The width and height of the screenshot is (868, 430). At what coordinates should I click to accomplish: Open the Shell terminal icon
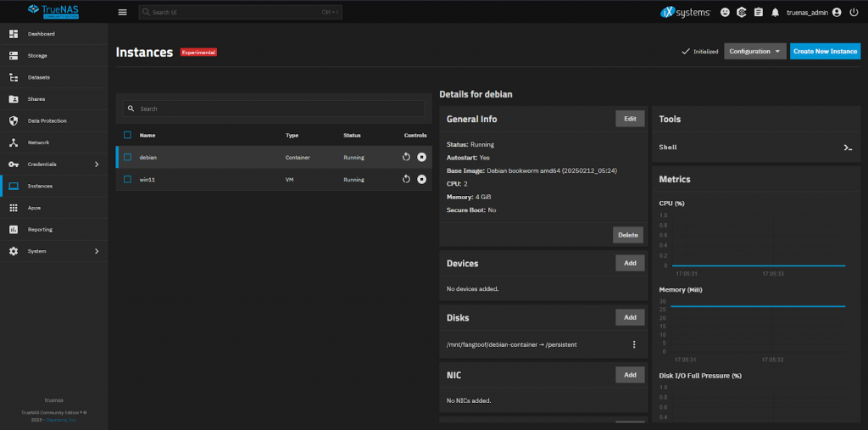[848, 148]
